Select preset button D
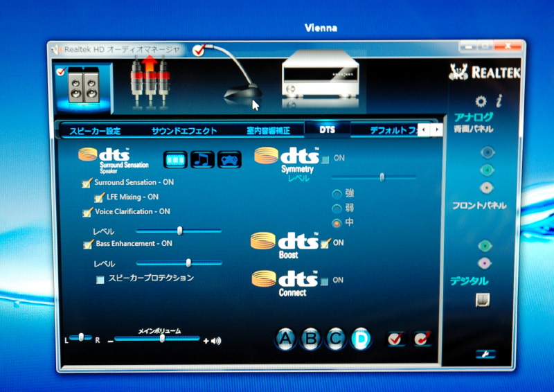 pyautogui.click(x=361, y=339)
